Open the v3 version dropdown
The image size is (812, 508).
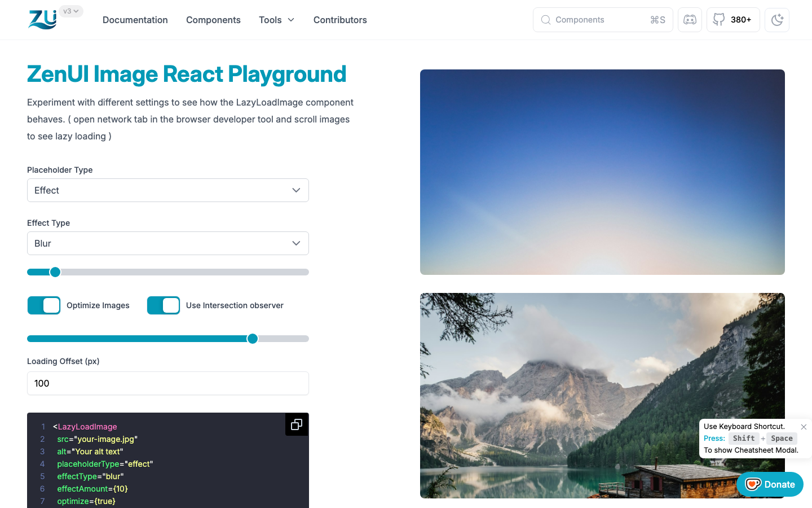71,11
